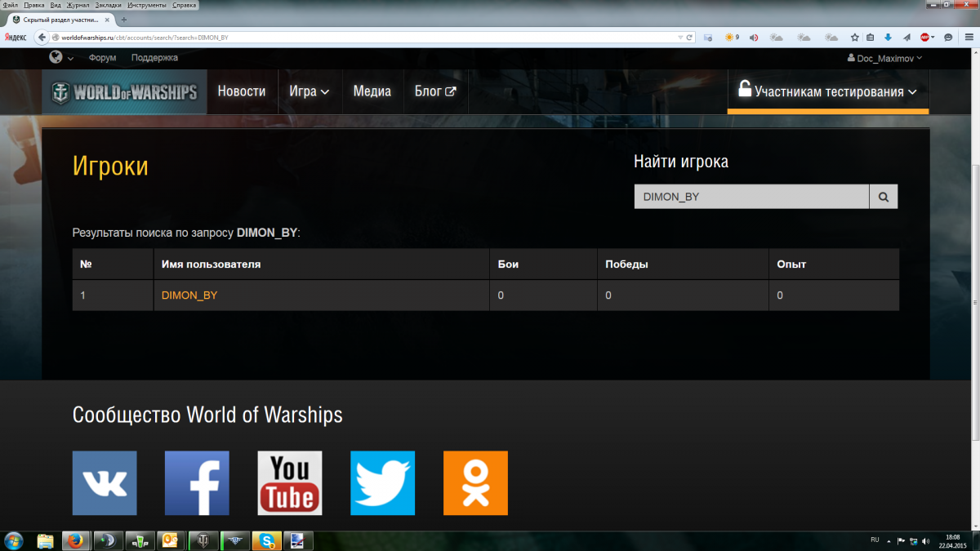Screen dimensions: 980x551
Task: Open the Правка menu
Action: (34, 5)
